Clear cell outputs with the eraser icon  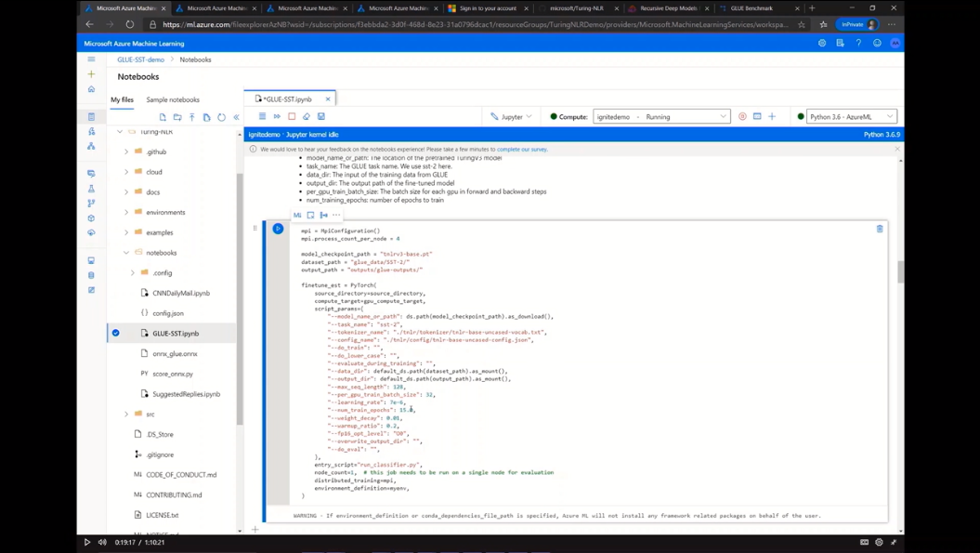tap(307, 117)
